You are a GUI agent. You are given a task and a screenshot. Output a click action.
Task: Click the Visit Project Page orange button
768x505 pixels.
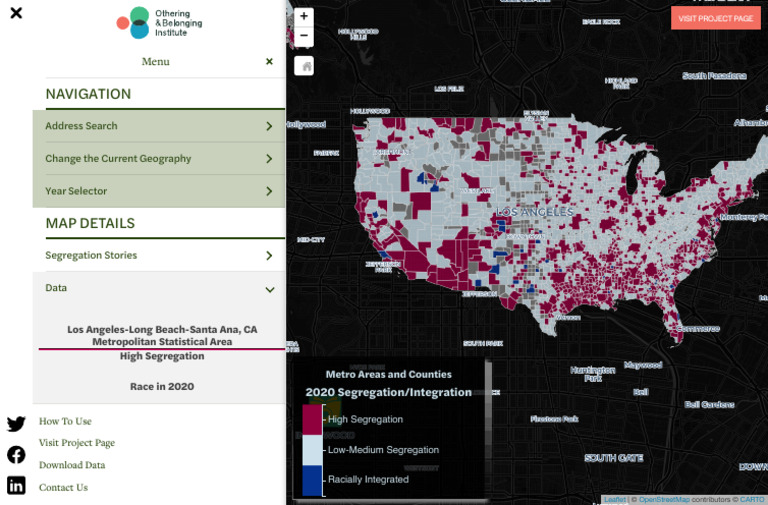coord(716,19)
